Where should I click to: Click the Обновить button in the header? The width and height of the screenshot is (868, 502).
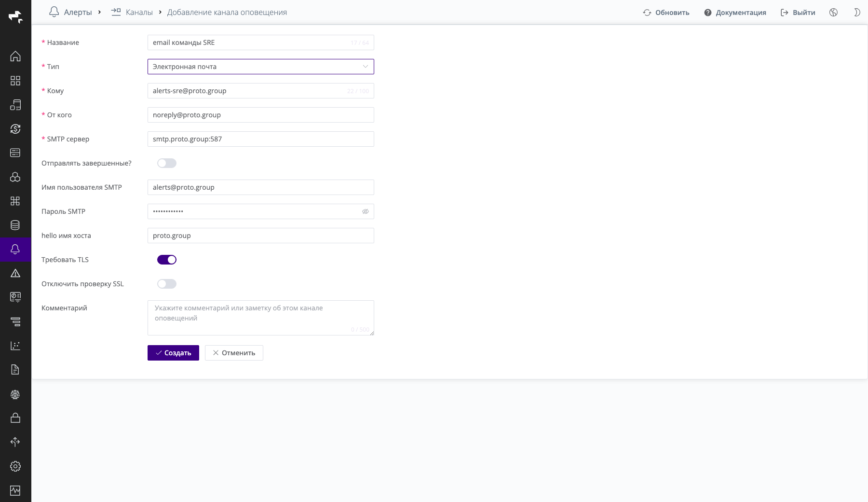tap(666, 13)
